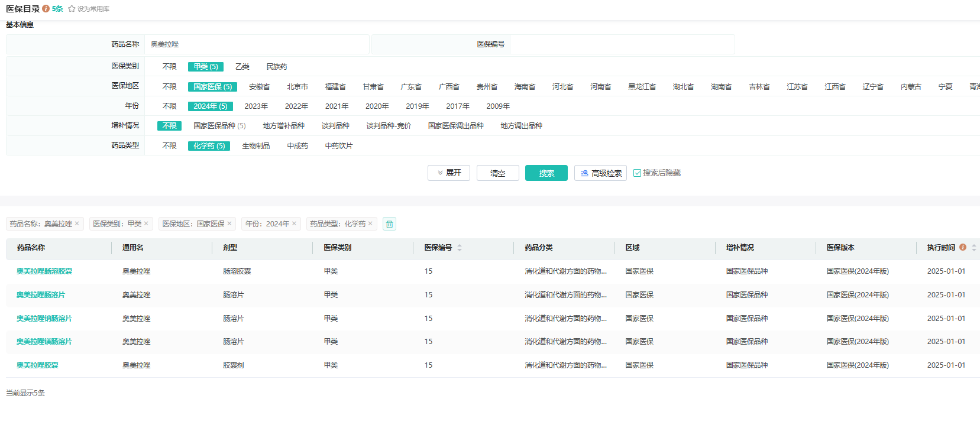Viewport: 980px width, 428px height.
Task: Choose 北京市 in 医保地区 filter
Action: click(x=297, y=87)
